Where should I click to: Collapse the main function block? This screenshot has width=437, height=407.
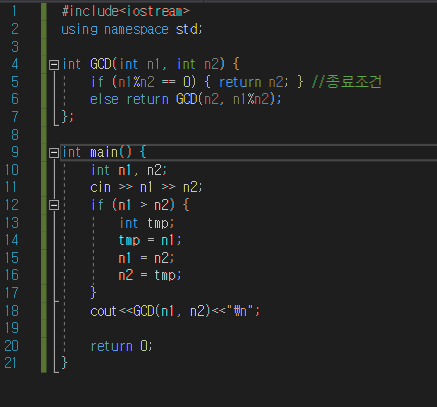tap(54, 153)
